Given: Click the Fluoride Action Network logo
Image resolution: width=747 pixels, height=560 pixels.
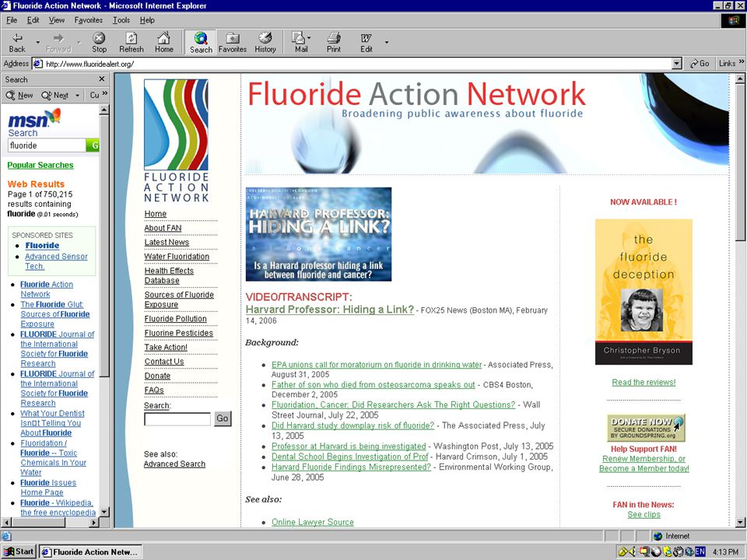Looking at the screenshot, I should 177,141.
